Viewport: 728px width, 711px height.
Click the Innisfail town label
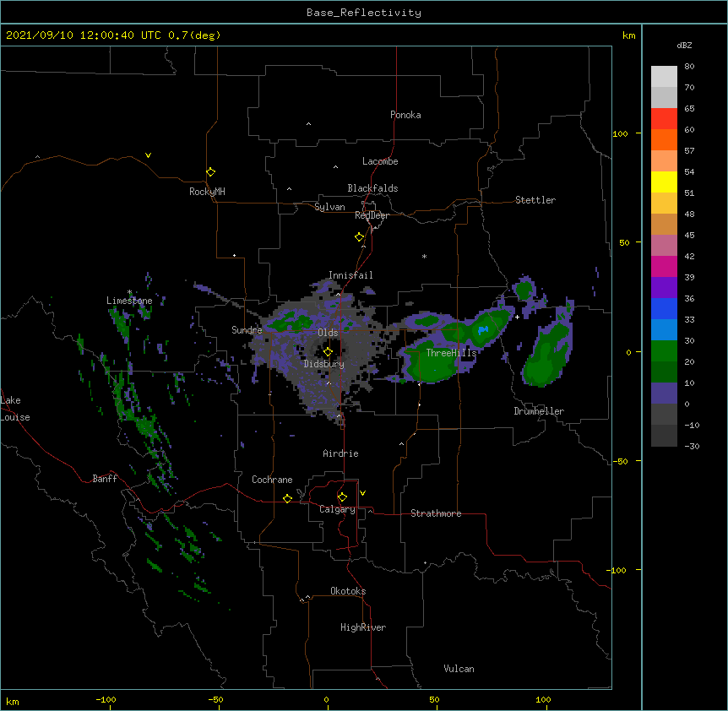[350, 275]
